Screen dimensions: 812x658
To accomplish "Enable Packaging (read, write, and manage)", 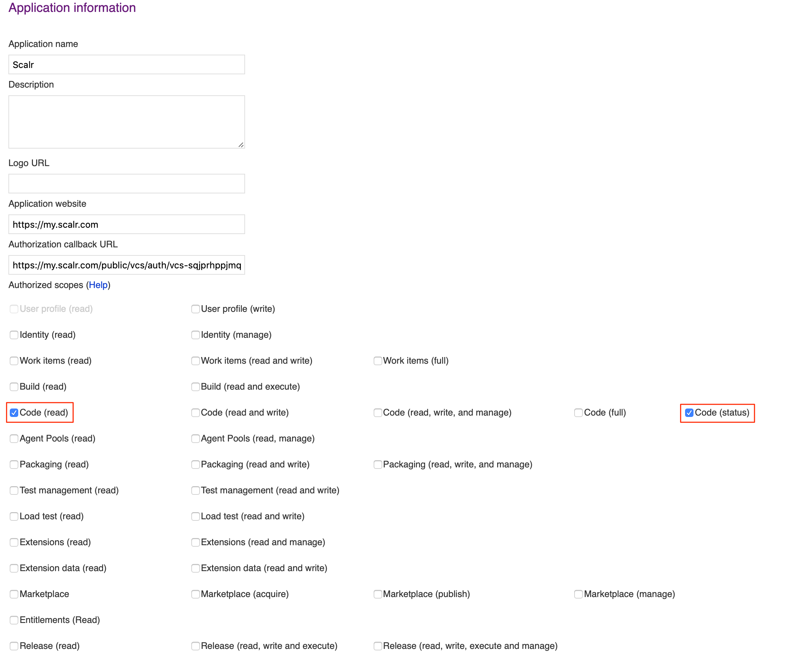I will click(377, 464).
